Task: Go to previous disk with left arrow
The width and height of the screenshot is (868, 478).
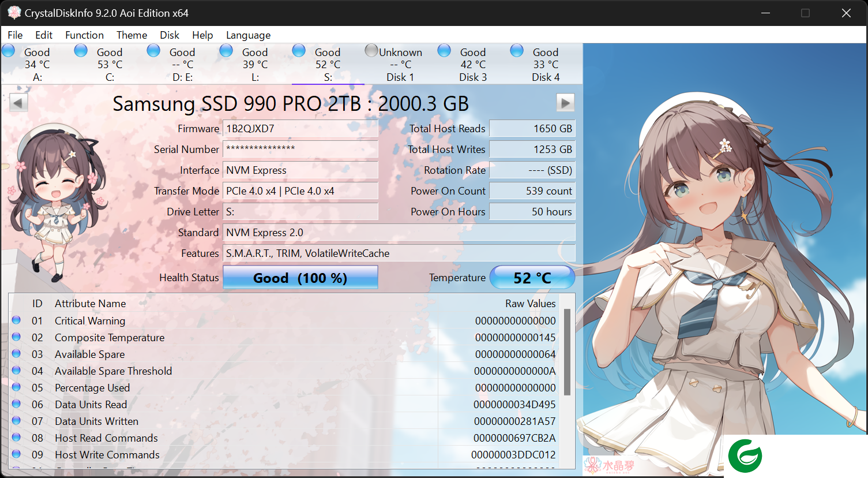Action: click(x=18, y=103)
